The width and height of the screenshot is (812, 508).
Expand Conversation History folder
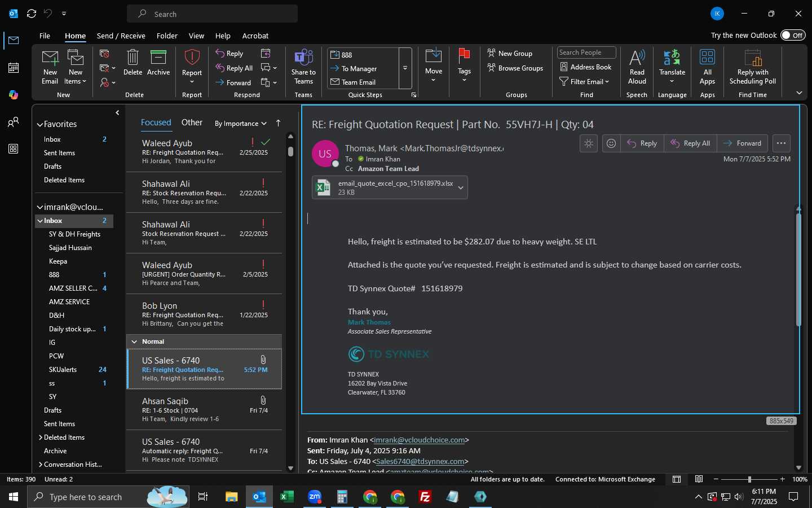coord(41,465)
